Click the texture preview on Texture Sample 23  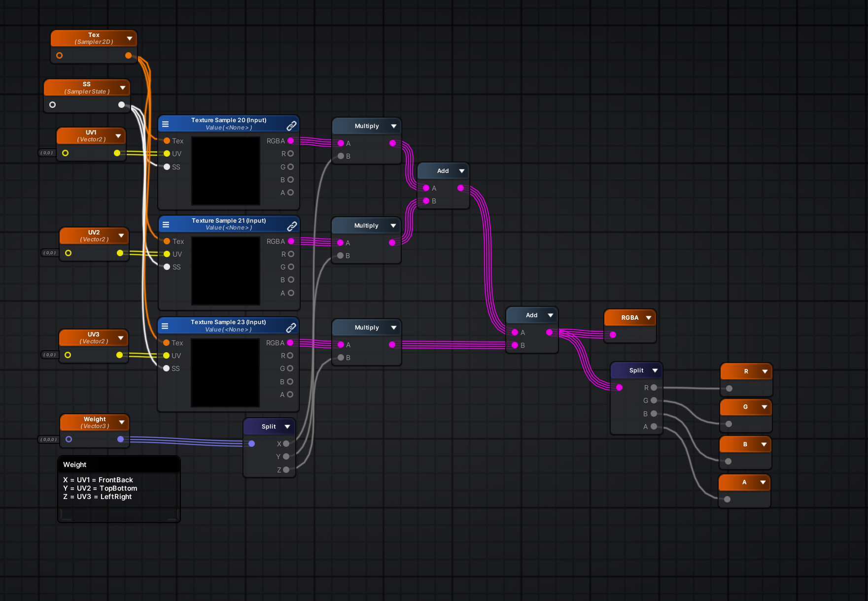[225, 373]
